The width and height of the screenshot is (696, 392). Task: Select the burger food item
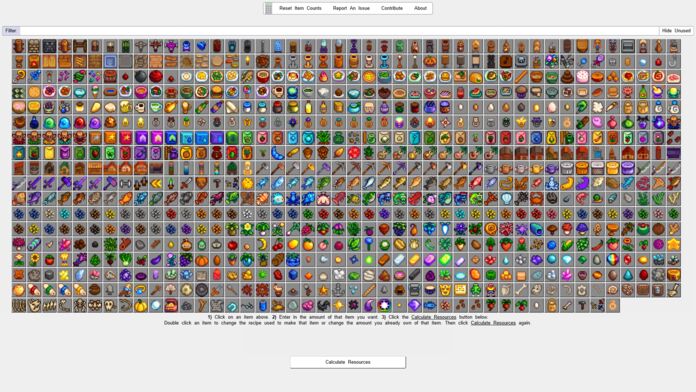[216, 92]
